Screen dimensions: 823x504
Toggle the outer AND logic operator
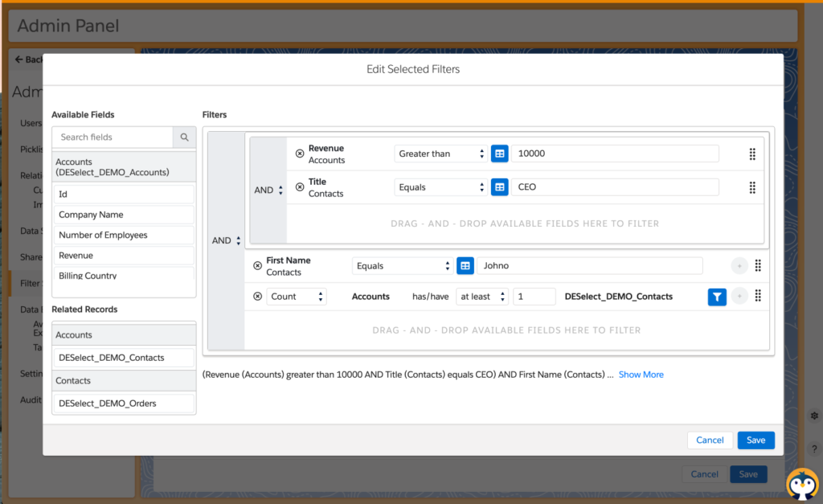[227, 240]
